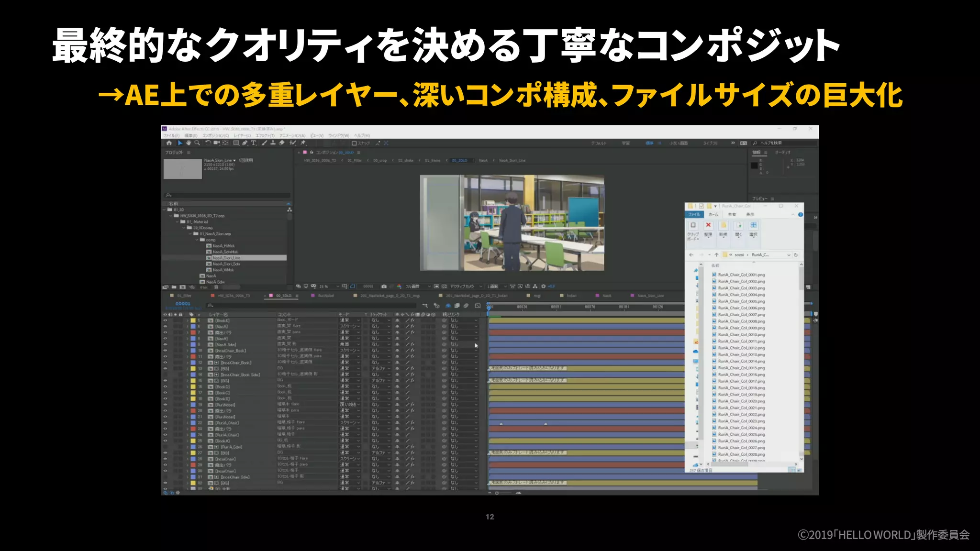Click red delete X in Explorer ribbon
980x551 pixels.
708,225
